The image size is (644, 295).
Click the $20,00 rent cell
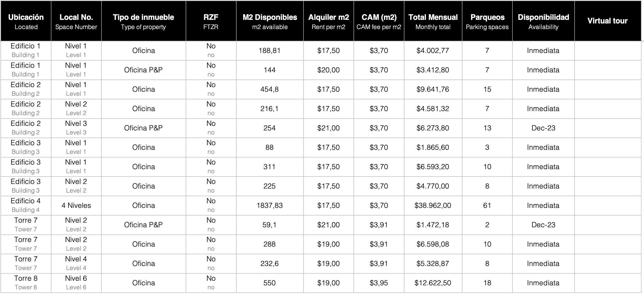tap(328, 70)
